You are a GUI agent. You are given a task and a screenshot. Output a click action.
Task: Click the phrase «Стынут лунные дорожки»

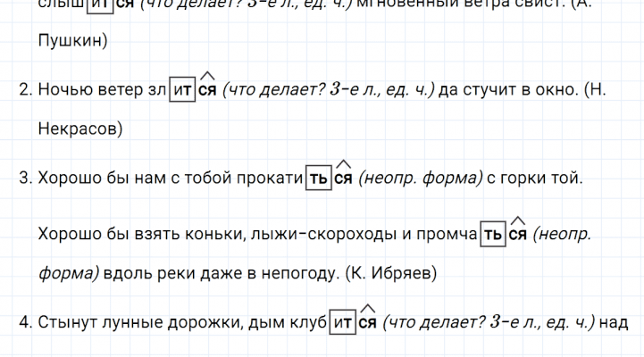click(x=129, y=323)
